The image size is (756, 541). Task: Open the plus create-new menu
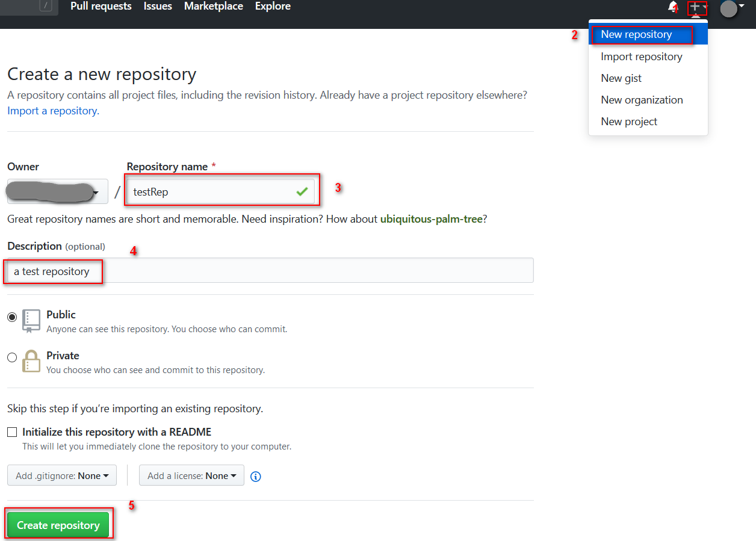tap(697, 7)
